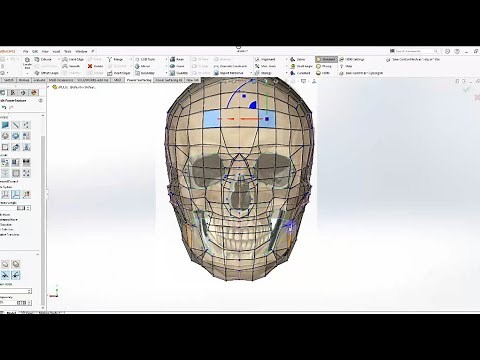Click the blue rotation handle on the manipulator
Image resolution: width=480 pixels, height=360 pixels.
[x=253, y=106]
